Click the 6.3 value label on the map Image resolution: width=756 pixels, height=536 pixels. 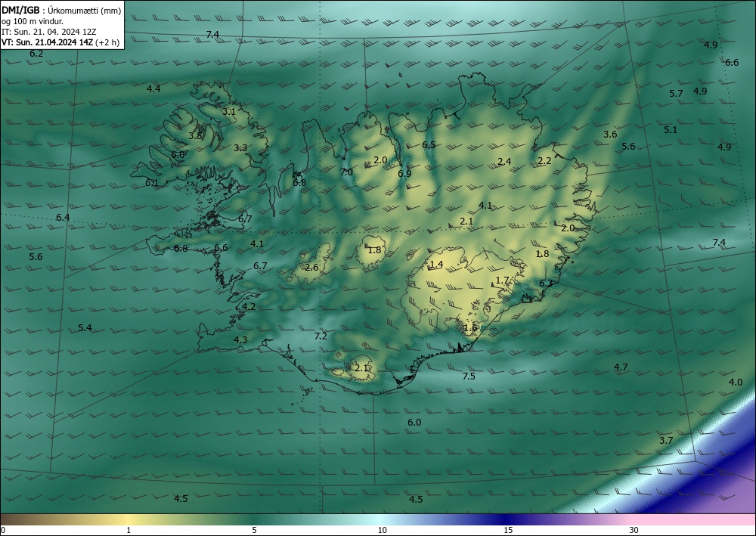(546, 283)
